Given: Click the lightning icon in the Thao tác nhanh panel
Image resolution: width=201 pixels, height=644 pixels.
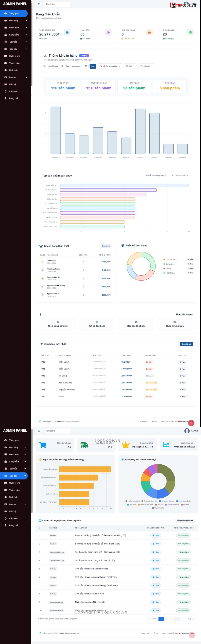Looking at the screenshot, I should click(x=41, y=314).
